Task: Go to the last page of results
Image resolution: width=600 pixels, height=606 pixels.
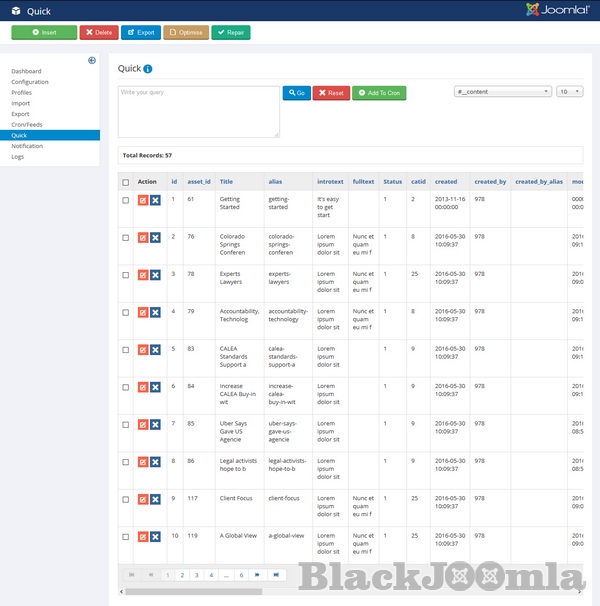Action: [x=277, y=575]
